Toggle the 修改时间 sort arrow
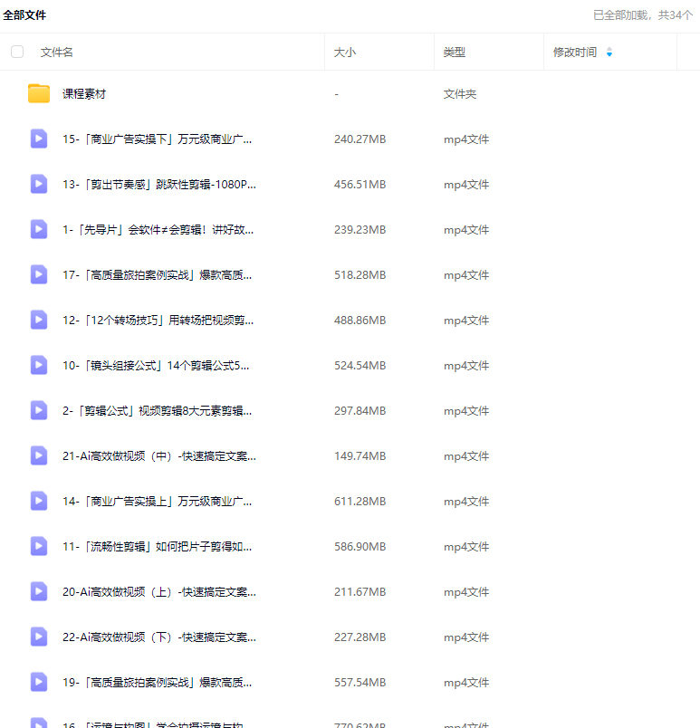This screenshot has height=728, width=700. 609,53
